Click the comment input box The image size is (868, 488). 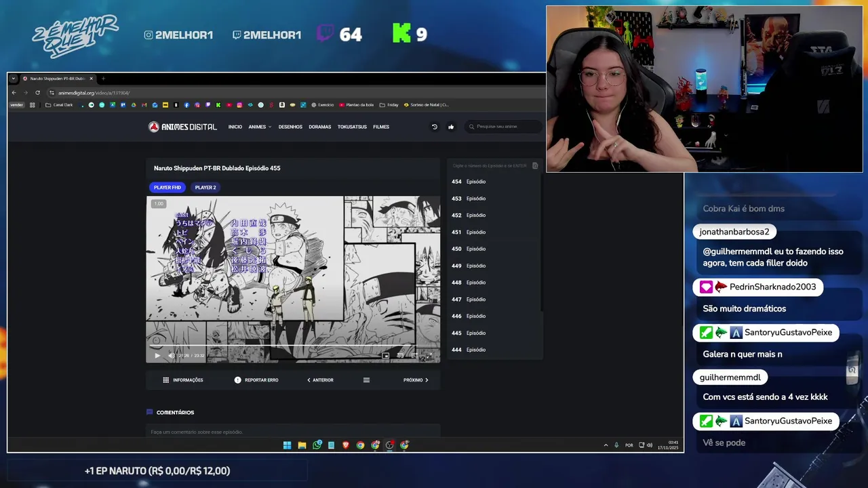point(293,432)
